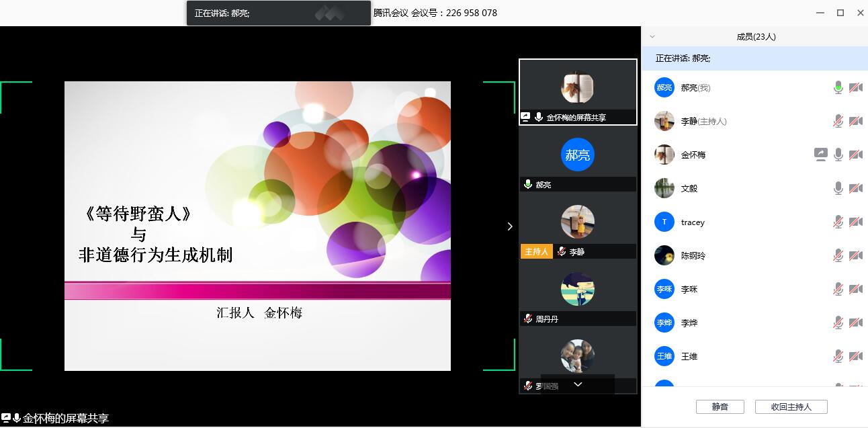Viewport: 868px width, 428px height.
Task: Collapse video strip with right arrow
Action: point(509,226)
